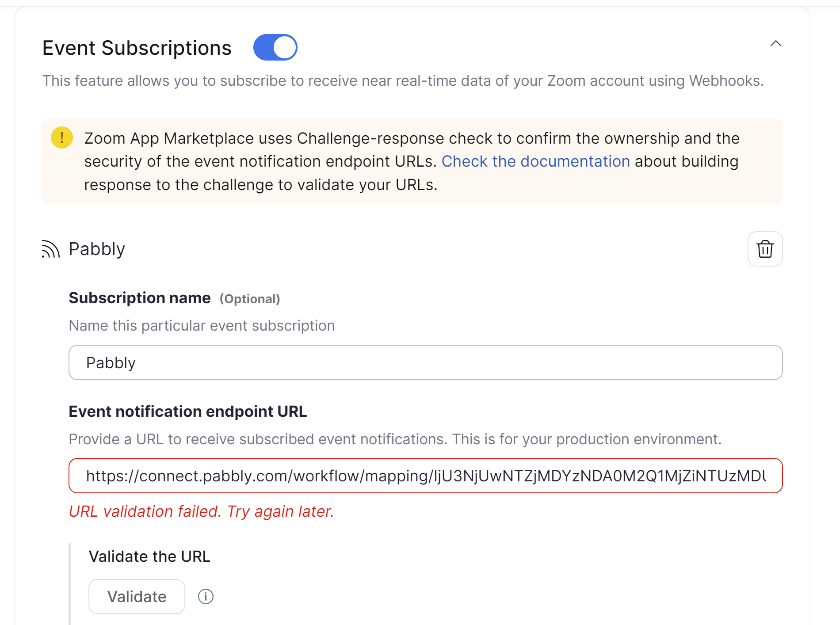840x625 pixels.
Task: Click the red URL validation failed message
Action: [x=201, y=511]
